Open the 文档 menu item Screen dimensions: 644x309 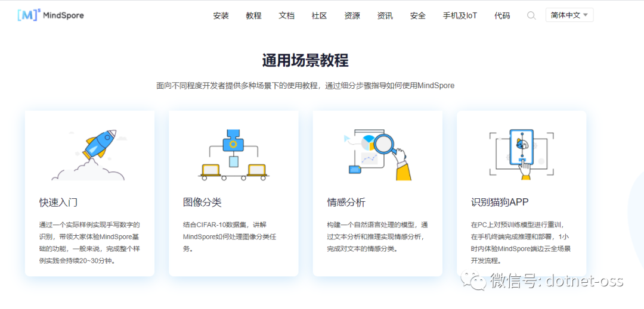287,16
